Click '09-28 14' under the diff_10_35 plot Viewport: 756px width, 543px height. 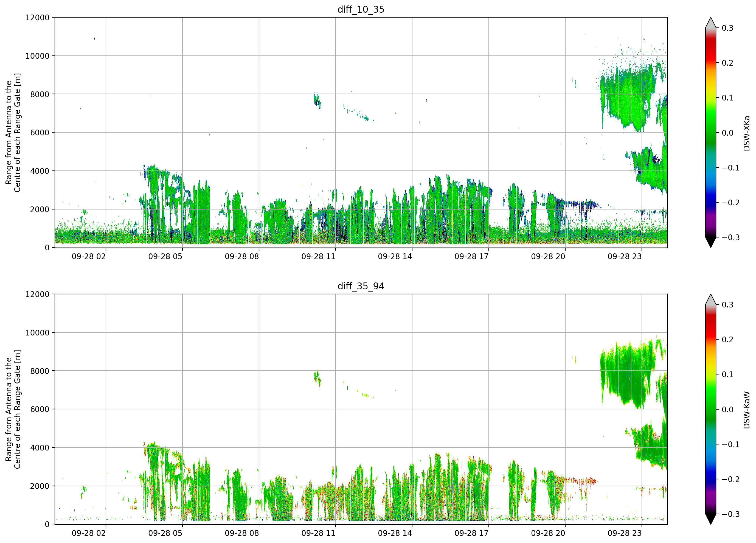click(395, 256)
